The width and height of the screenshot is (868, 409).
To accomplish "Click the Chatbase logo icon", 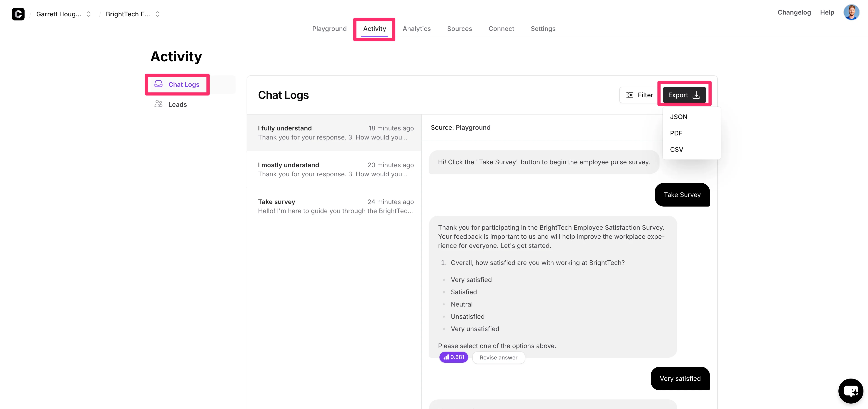I will pyautogui.click(x=18, y=14).
